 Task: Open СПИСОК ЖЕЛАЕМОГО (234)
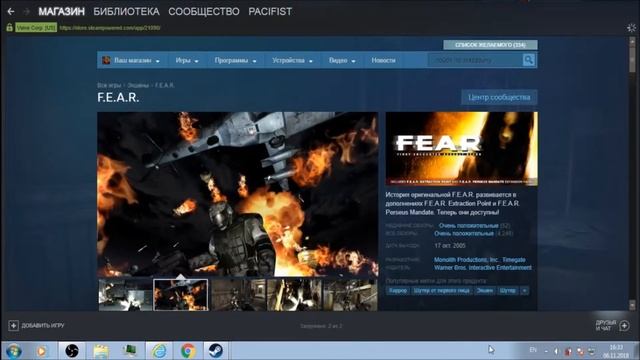click(x=490, y=45)
